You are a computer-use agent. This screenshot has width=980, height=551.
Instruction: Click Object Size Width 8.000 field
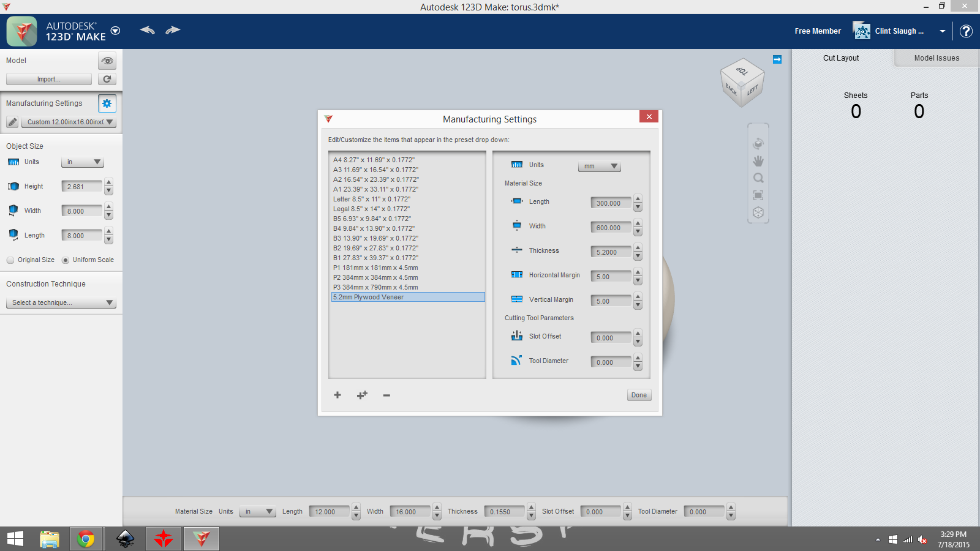click(82, 211)
